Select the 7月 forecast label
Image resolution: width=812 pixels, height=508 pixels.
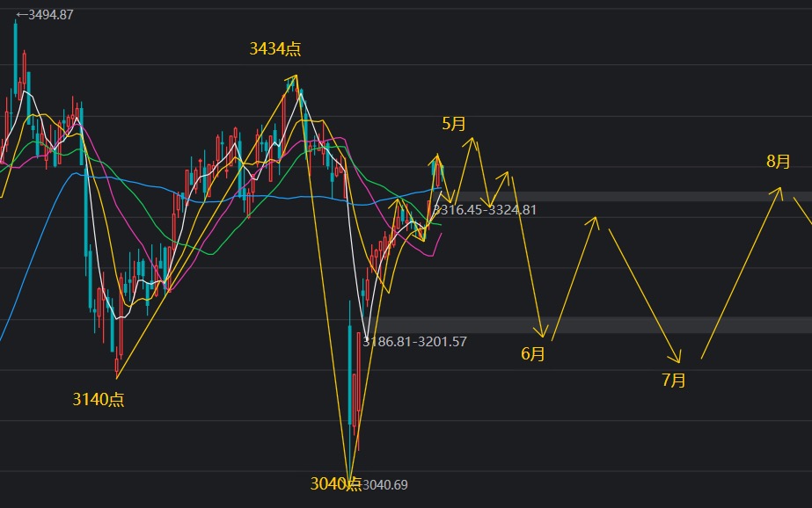point(674,381)
